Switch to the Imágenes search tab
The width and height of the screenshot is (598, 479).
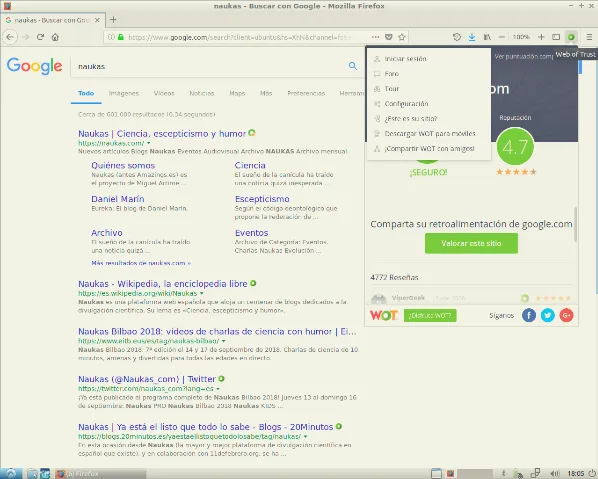coord(124,93)
